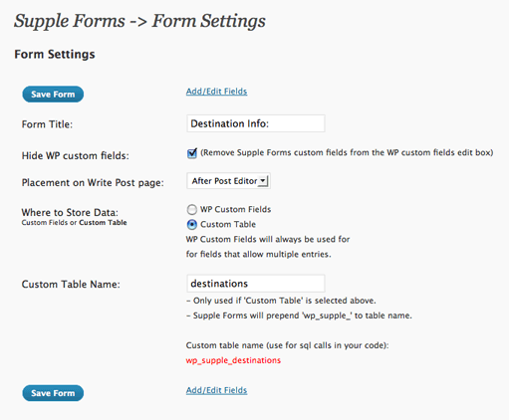Uncheck the Hide WP custom fields checkbox

coord(192,153)
